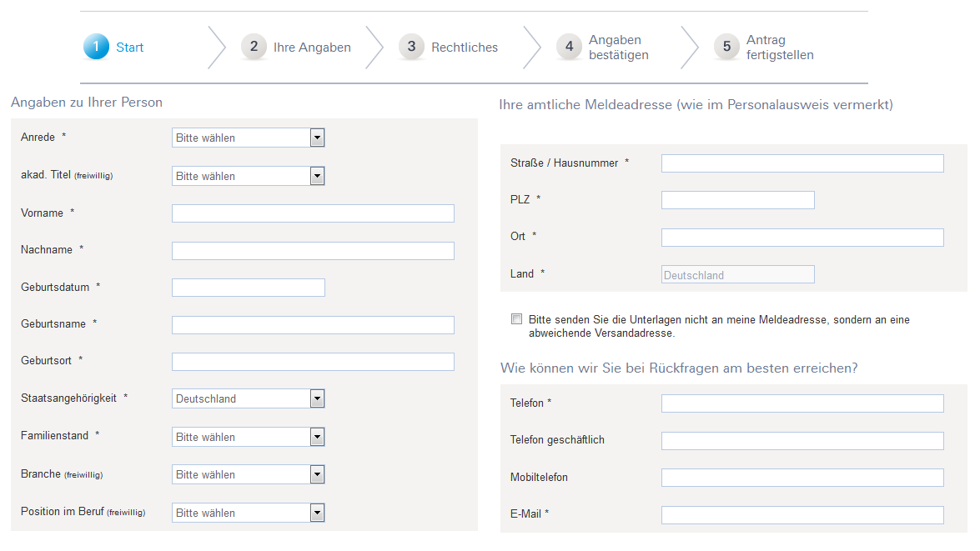Open the Anrede dropdown
Viewport: 980px width, 551px height.
click(248, 138)
